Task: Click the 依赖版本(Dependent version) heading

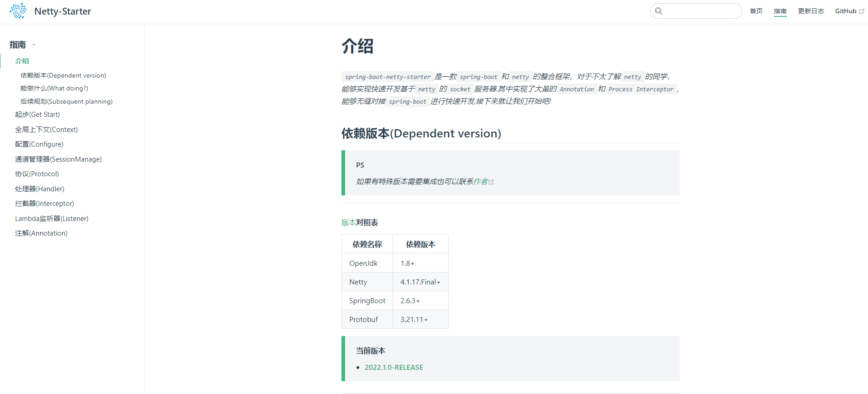Action: click(421, 133)
